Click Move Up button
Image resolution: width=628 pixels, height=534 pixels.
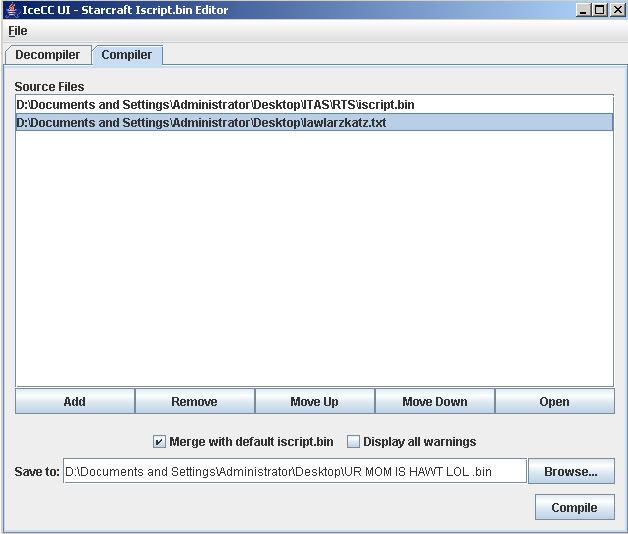point(314,401)
